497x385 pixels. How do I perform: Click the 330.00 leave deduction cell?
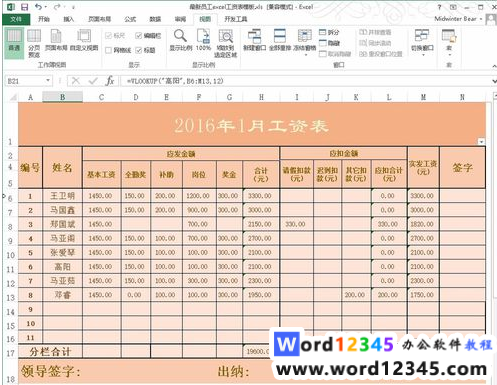[x=296, y=224]
